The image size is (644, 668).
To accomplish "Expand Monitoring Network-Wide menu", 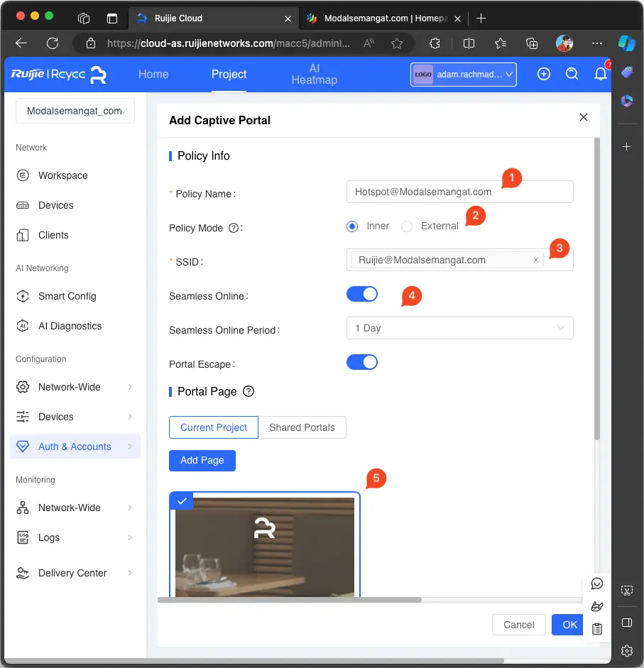I will point(75,508).
